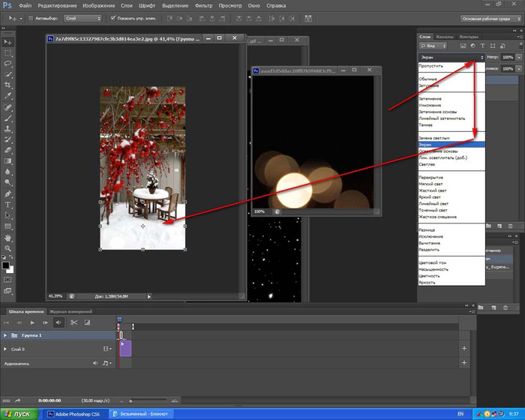Choose Умножение blend mode from the list
The width and height of the screenshot is (525, 420).
pos(429,105)
